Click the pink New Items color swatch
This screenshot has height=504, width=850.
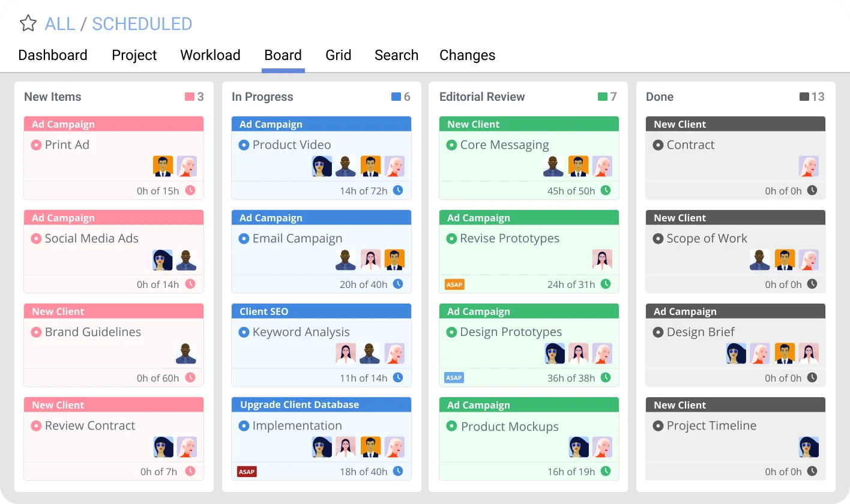[x=190, y=97]
